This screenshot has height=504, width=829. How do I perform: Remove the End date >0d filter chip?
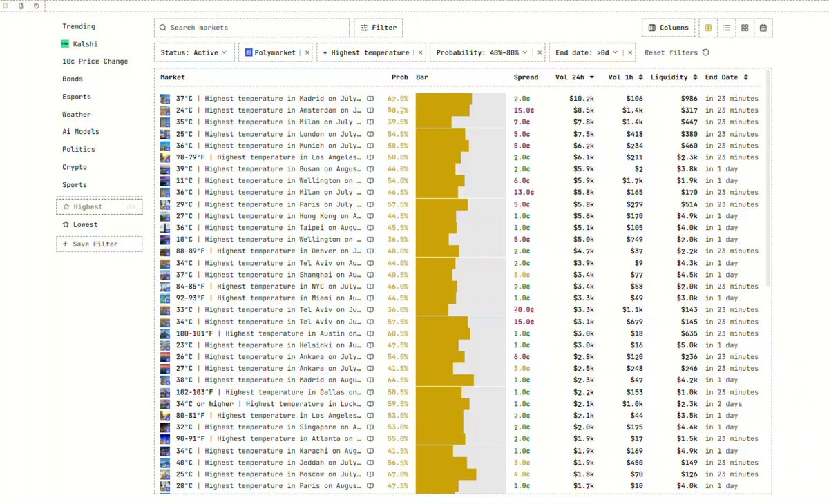tap(630, 52)
